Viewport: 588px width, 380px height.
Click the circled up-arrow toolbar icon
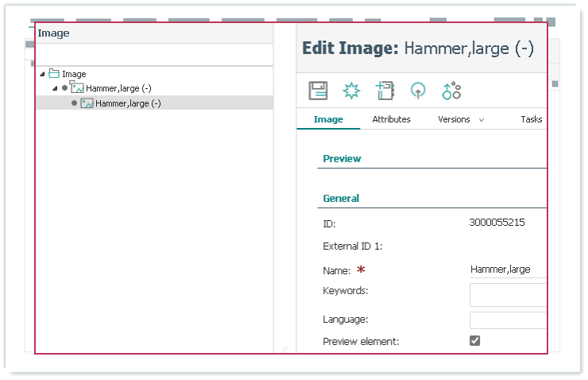[x=418, y=91]
